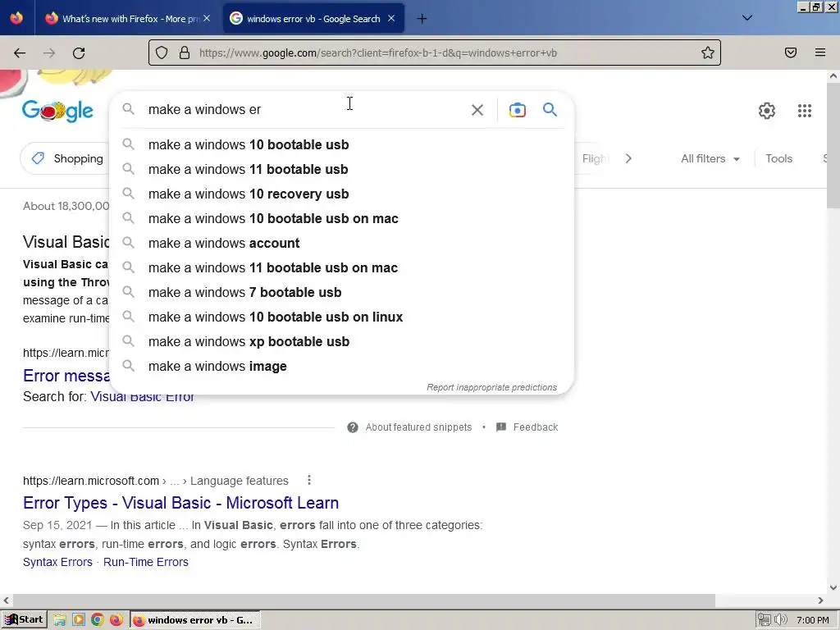Clear the search box text
The width and height of the screenshot is (840, 630).
[x=477, y=110]
